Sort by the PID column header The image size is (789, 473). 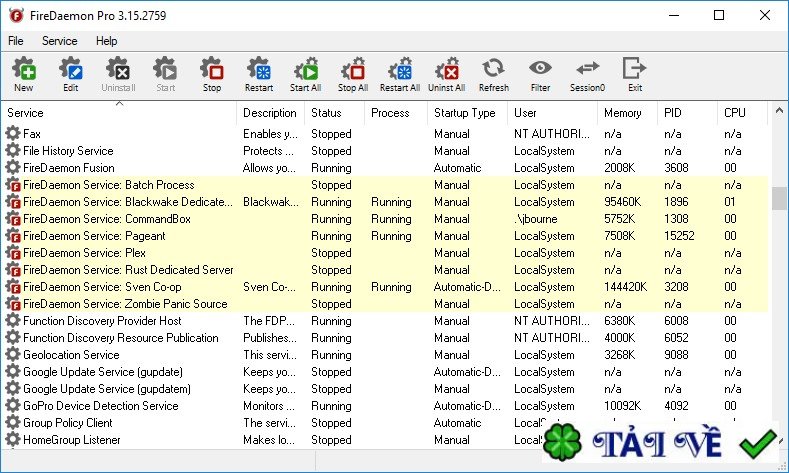tap(687, 113)
